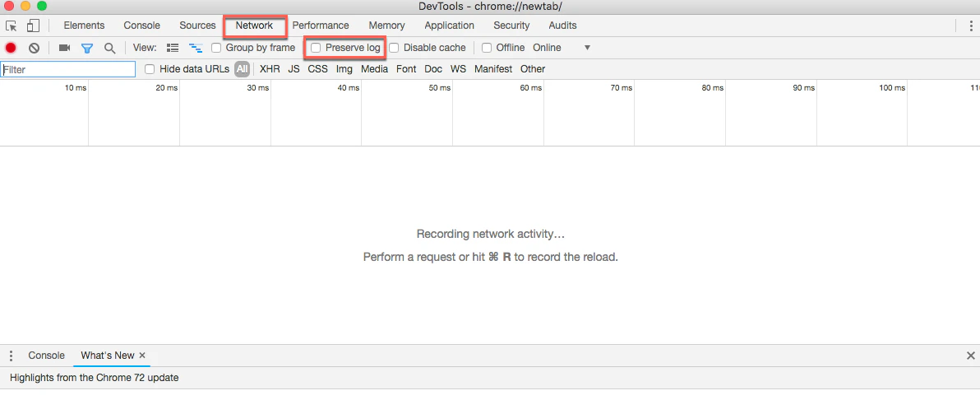Viewport: 980px width, 400px height.
Task: Open the DevTools three-dot customize menu
Action: [x=971, y=26]
